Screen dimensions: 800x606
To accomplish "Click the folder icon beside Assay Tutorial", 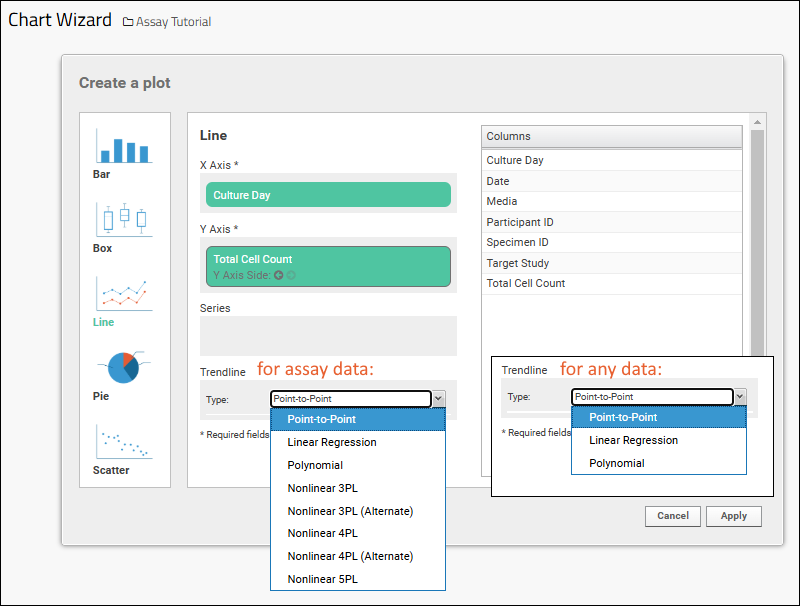I will tap(128, 22).
